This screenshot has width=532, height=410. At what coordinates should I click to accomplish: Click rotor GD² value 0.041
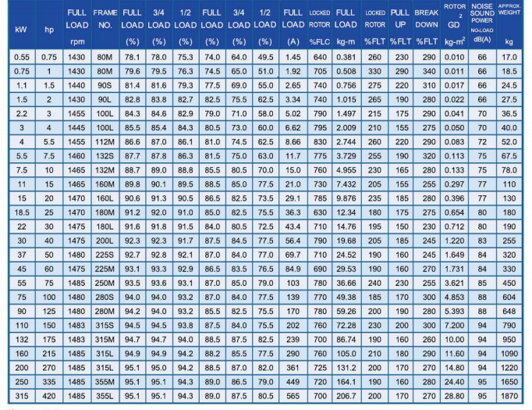(x=454, y=114)
